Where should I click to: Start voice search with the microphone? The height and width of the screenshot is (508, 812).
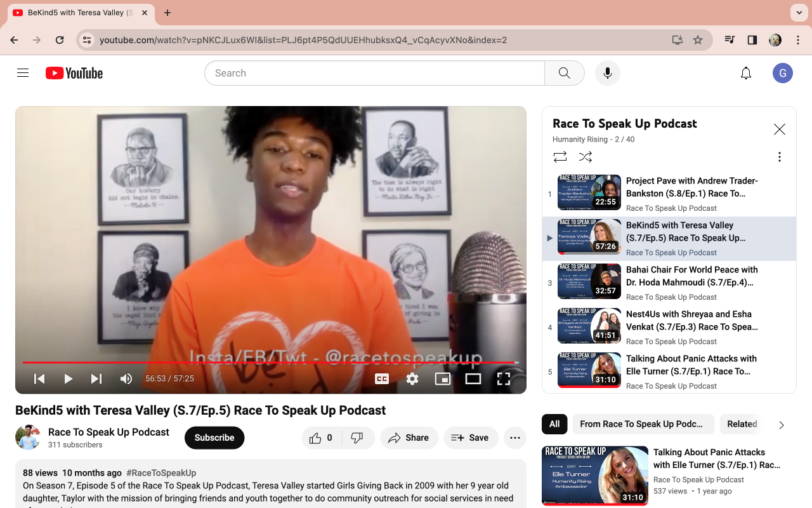[607, 73]
